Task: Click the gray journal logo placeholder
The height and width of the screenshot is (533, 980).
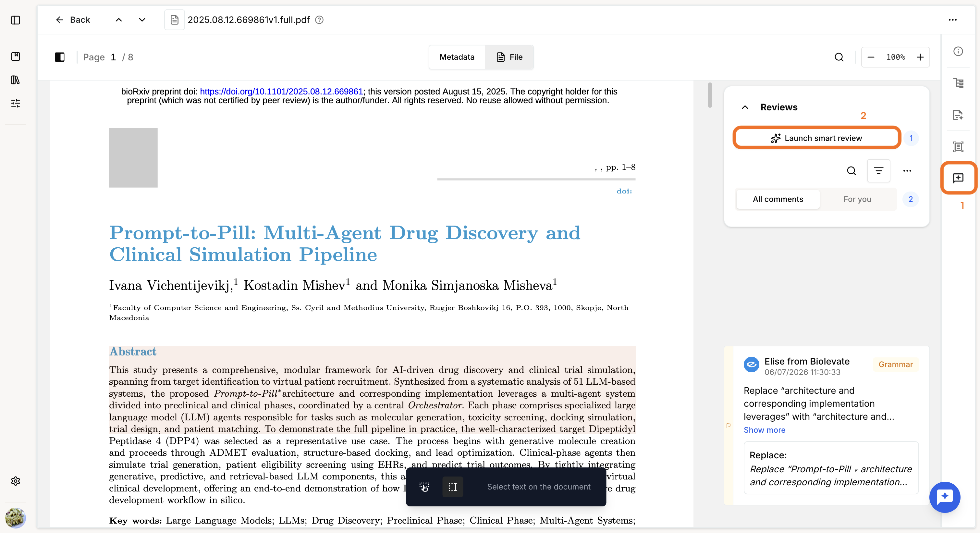Action: [133, 157]
